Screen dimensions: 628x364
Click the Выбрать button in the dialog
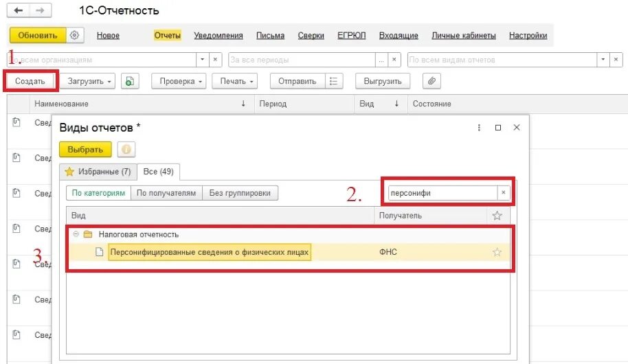tap(85, 149)
